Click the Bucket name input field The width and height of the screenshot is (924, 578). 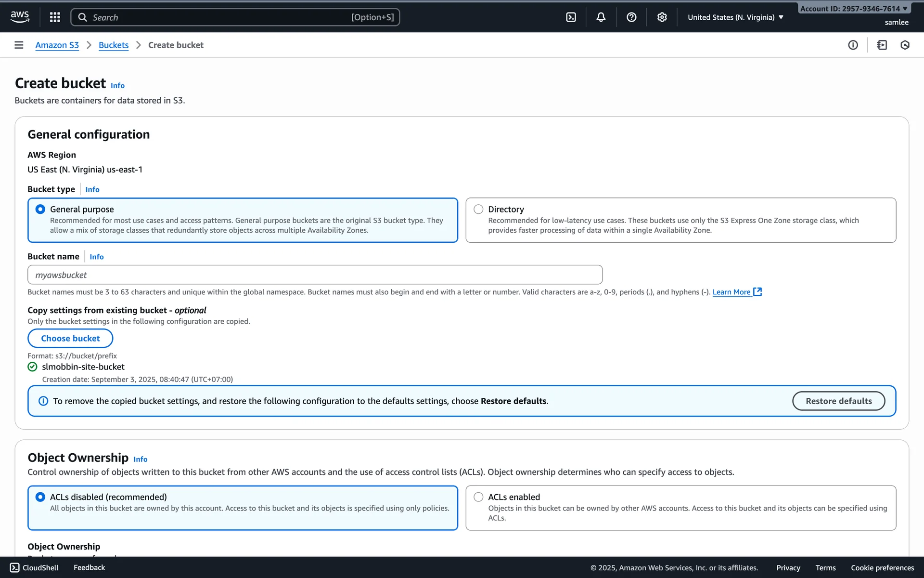tap(315, 275)
